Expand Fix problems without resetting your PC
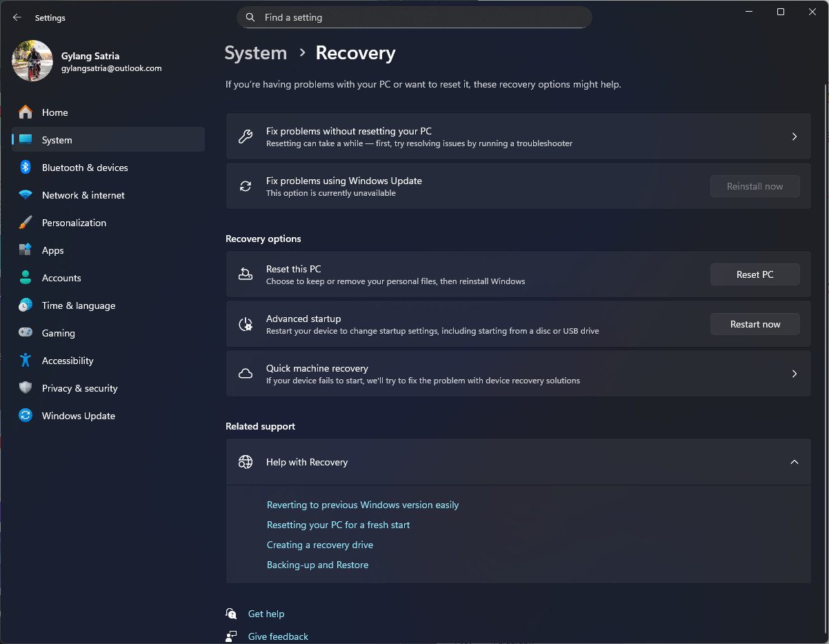The height and width of the screenshot is (644, 829). [794, 137]
